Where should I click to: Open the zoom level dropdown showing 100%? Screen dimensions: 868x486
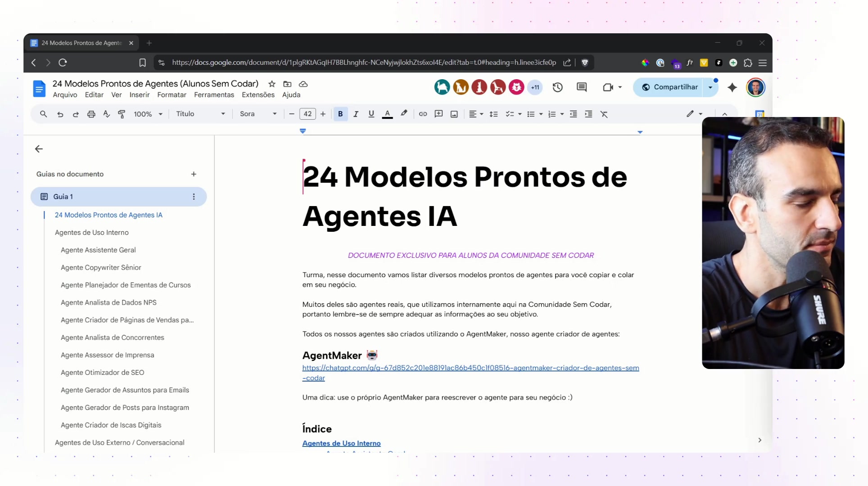click(x=148, y=114)
